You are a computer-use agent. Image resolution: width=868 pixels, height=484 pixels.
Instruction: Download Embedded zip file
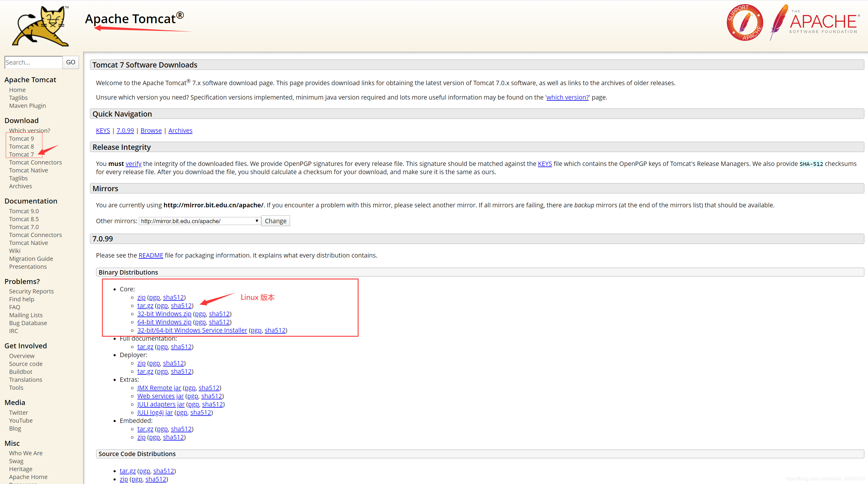point(141,437)
